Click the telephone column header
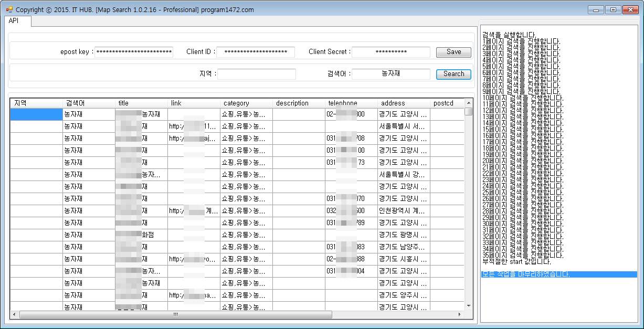 coord(351,103)
